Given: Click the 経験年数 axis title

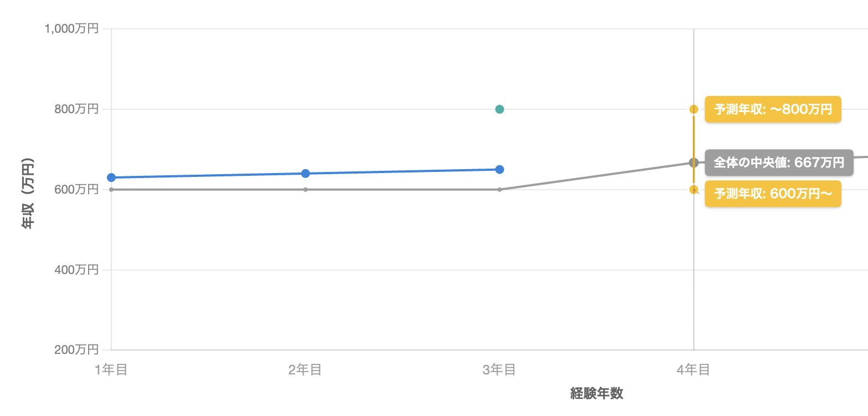Looking at the screenshot, I should click(597, 394).
